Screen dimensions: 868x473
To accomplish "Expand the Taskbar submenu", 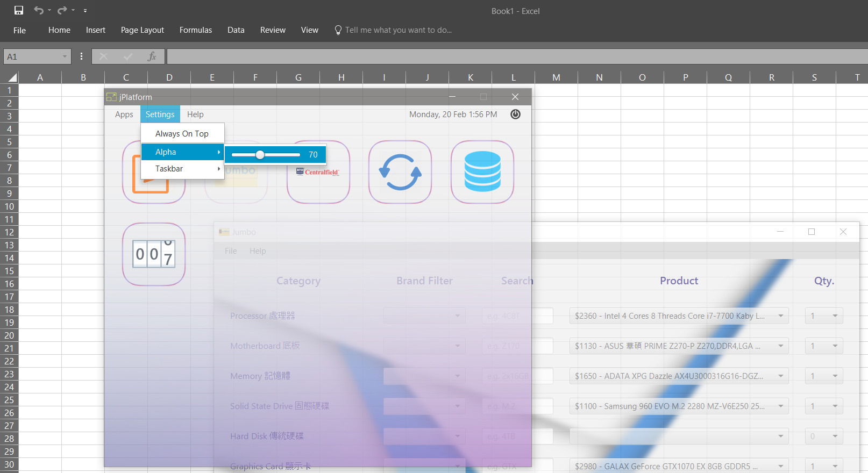I will point(182,169).
